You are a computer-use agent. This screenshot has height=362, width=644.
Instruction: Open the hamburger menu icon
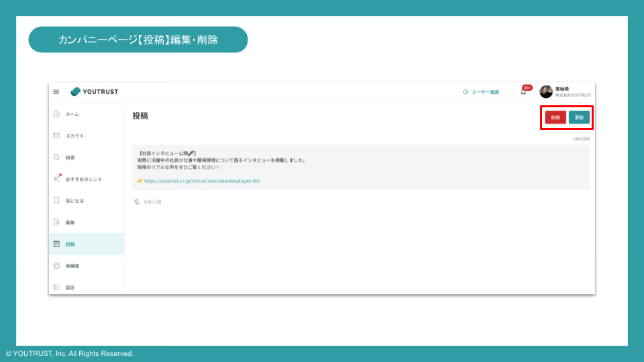(x=56, y=92)
